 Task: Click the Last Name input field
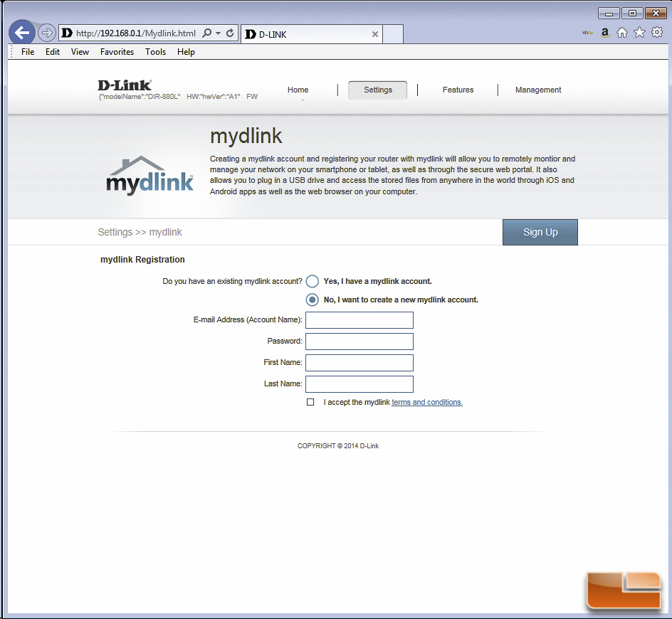coord(359,384)
